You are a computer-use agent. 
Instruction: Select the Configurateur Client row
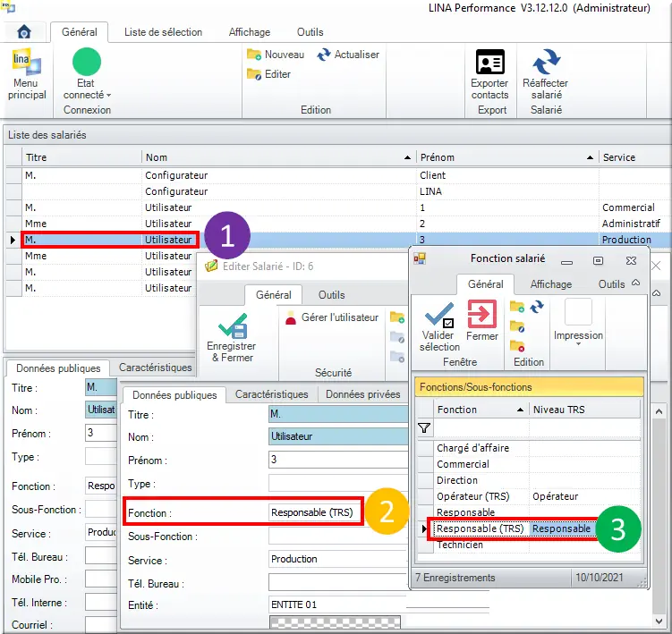(x=338, y=175)
